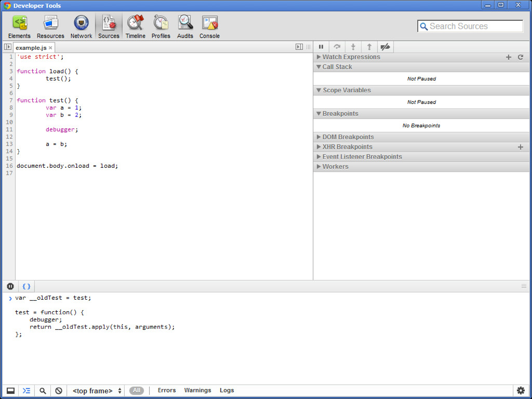This screenshot has width=532, height=399.
Task: Click 'document.body.onload = load;' line
Action: tap(67, 166)
